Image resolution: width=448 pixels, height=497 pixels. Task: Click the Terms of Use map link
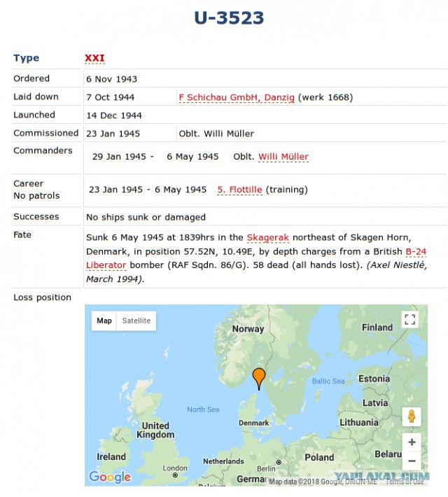[x=405, y=482]
